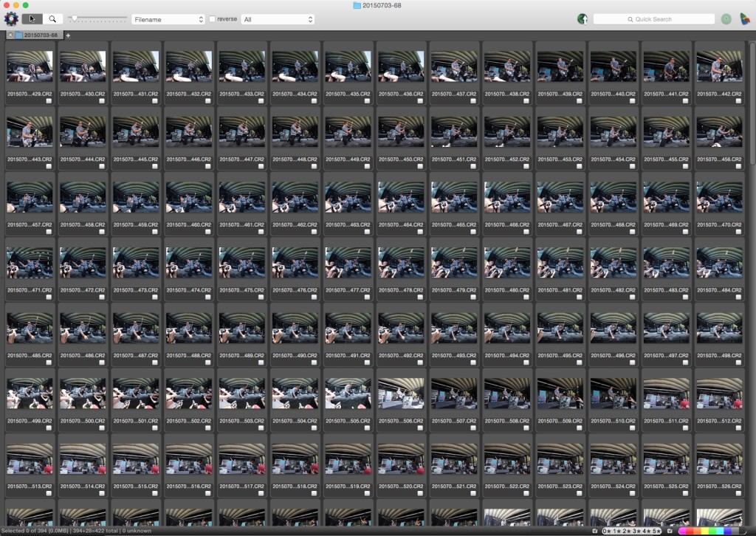Image resolution: width=756 pixels, height=536 pixels.
Task: Tick the checkbox under file 436.CR2
Action: 420,101
